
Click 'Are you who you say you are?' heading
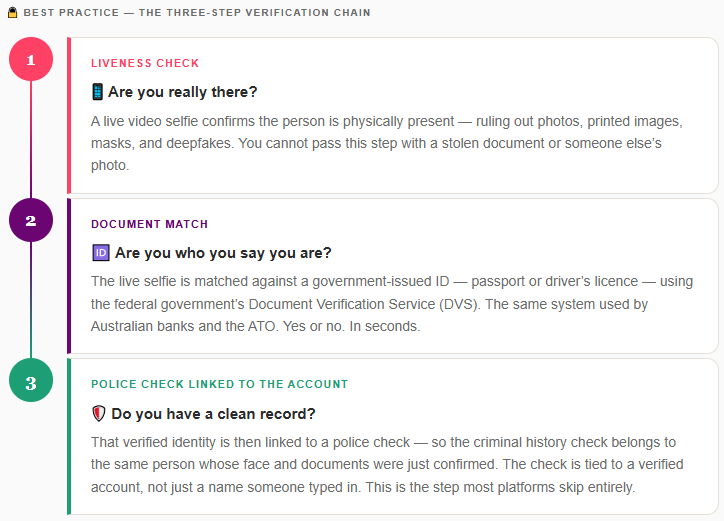(223, 253)
